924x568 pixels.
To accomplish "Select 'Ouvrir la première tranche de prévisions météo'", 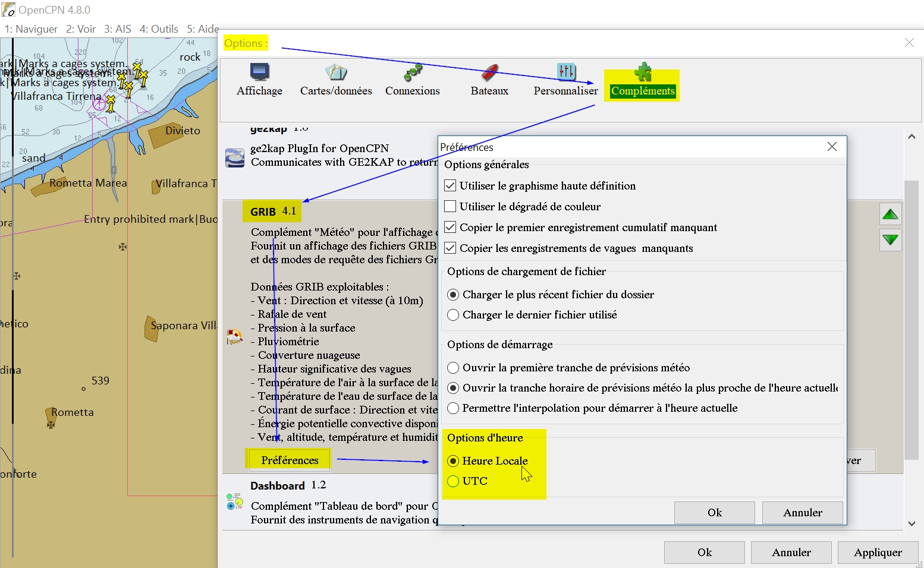I will tap(453, 368).
